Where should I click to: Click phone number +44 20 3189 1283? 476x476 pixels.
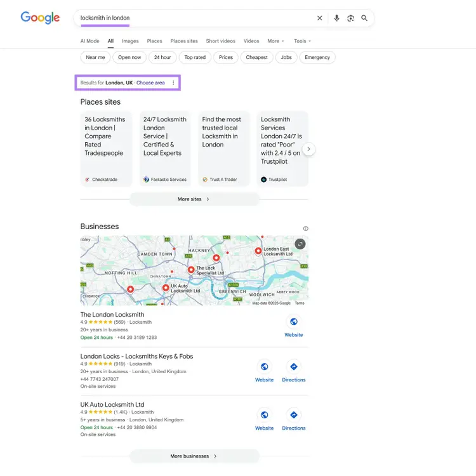(137, 337)
